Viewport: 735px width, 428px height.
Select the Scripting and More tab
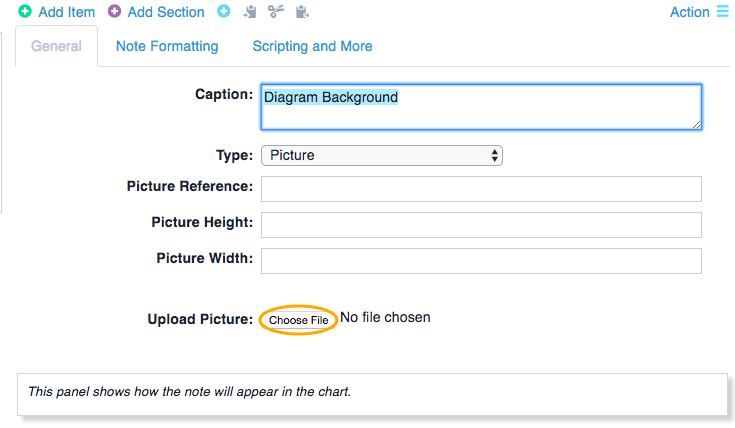pos(312,46)
